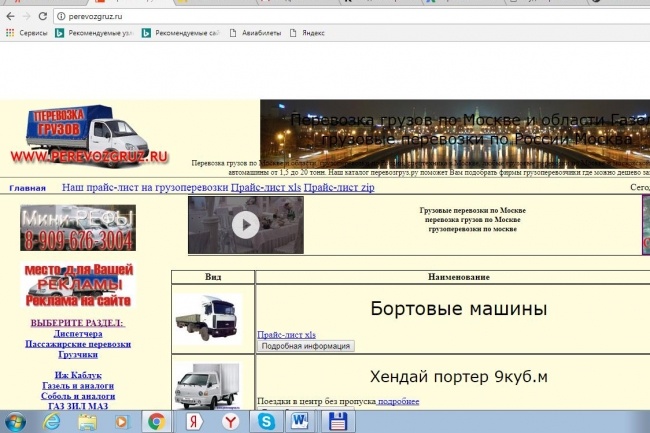Screen dimensions: 650x433
Task: Follow подробнее link for Хендай портер
Action: pyautogui.click(x=398, y=401)
